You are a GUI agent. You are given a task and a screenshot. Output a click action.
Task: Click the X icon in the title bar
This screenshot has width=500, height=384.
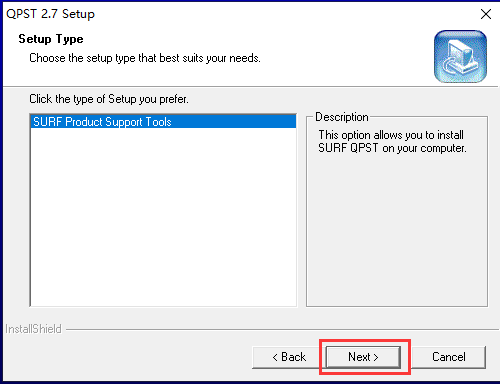click(486, 14)
